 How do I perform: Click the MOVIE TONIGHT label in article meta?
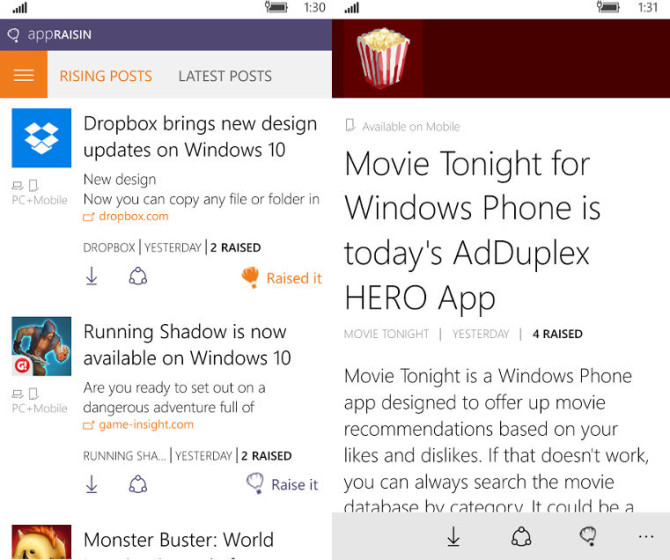[x=386, y=334]
